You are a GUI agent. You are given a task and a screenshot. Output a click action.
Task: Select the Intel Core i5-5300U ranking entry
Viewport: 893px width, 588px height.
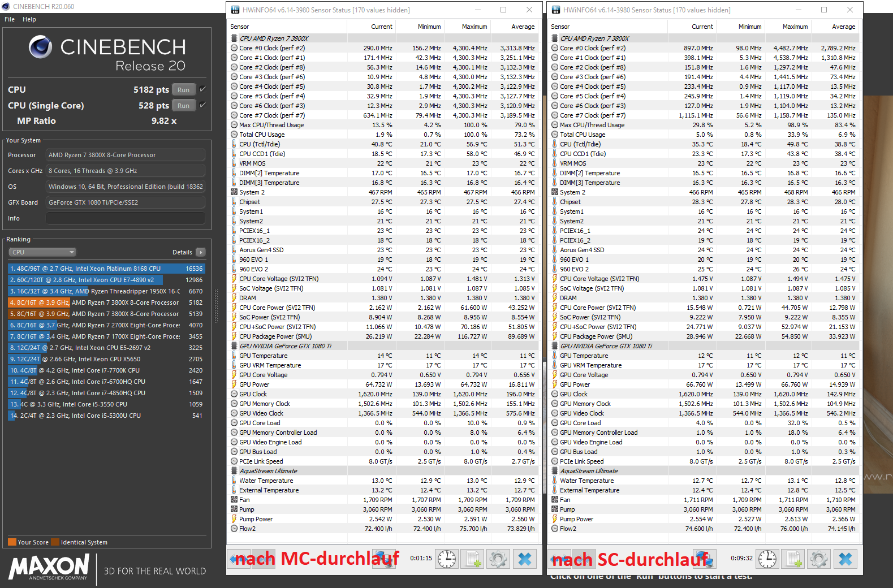(x=106, y=416)
